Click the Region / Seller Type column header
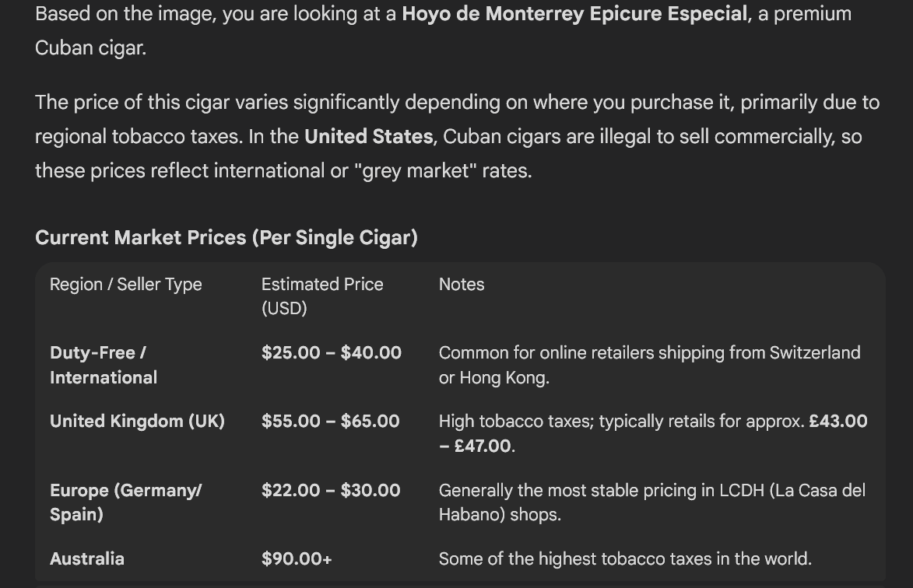Image resolution: width=913 pixels, height=588 pixels. tap(125, 285)
